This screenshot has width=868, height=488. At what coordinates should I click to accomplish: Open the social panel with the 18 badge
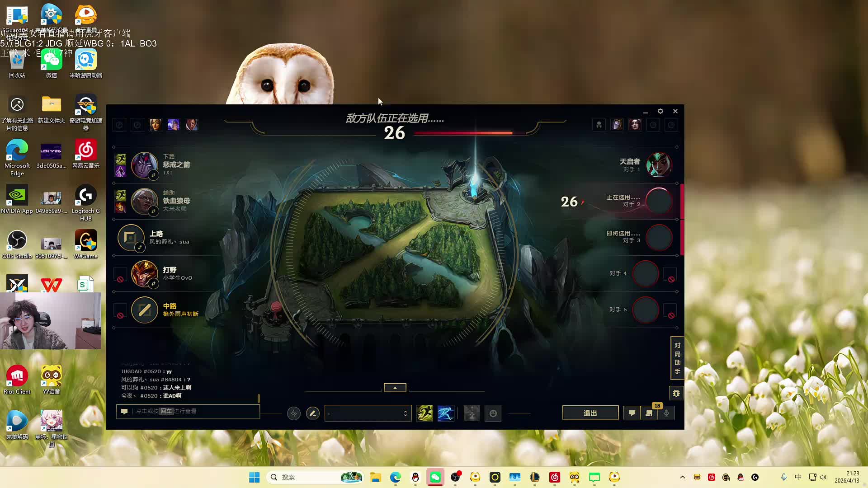click(649, 413)
